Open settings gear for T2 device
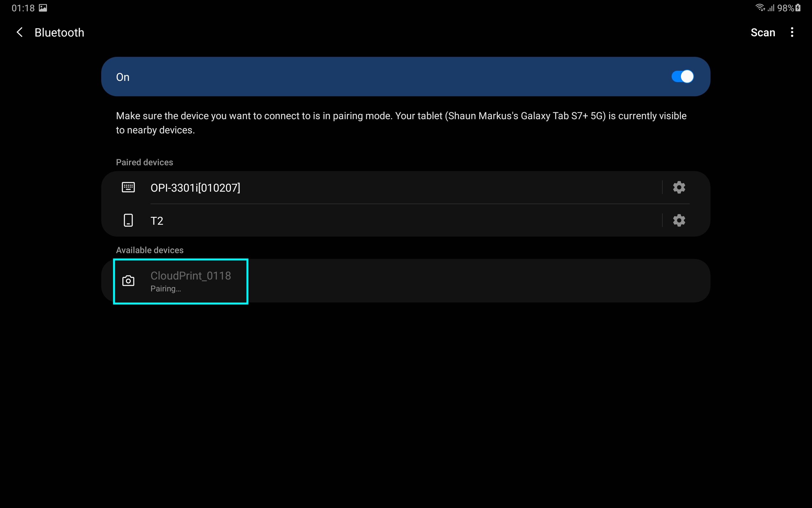 [679, 220]
